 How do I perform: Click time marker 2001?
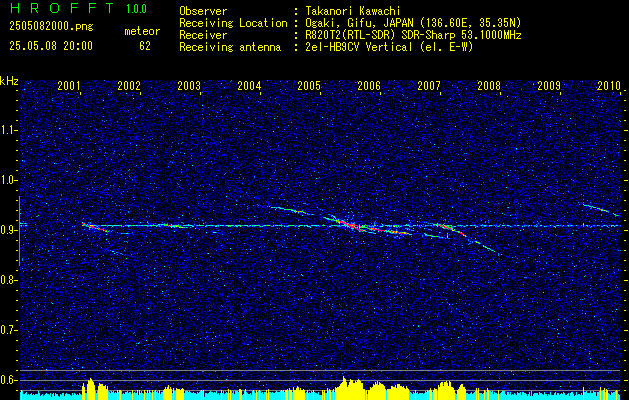[69, 85]
